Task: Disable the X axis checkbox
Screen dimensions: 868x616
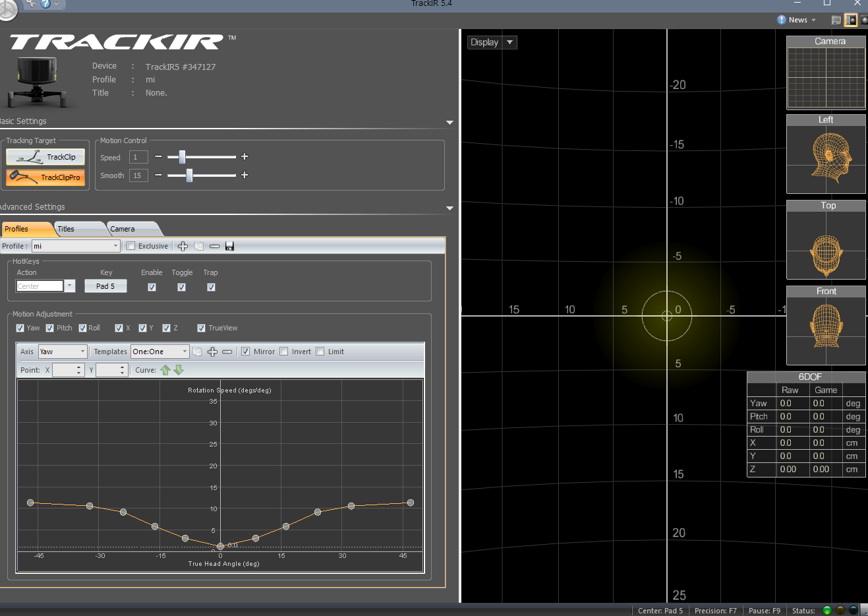Action: click(119, 328)
